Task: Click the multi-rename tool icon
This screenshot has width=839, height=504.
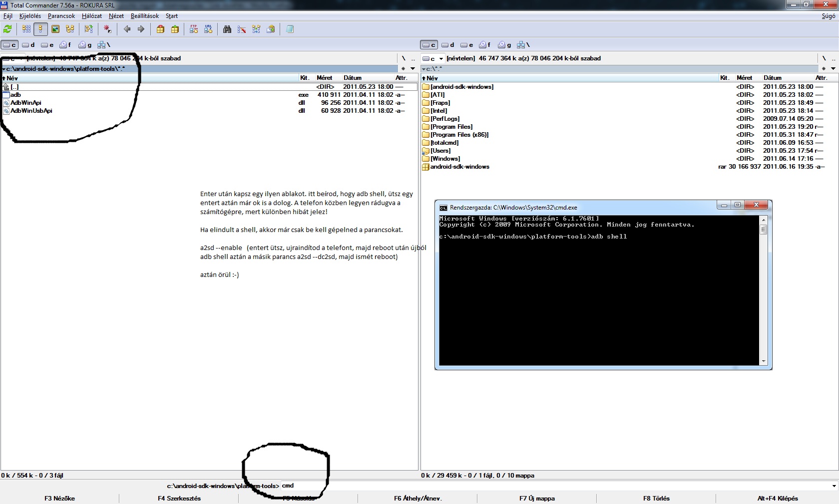Action: click(x=242, y=29)
